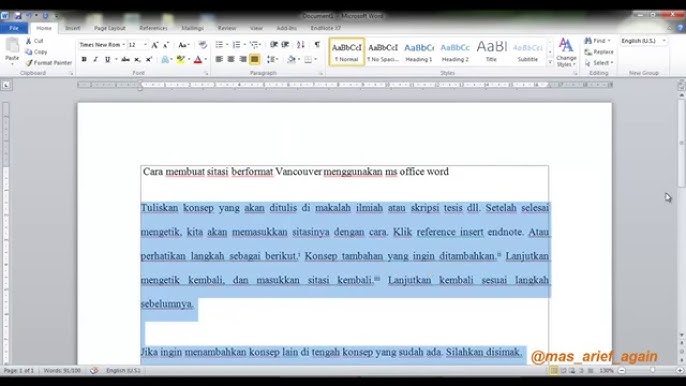Screen dimensions: 686x386
Task: Toggle Strikethrough formatting
Action: (126, 59)
